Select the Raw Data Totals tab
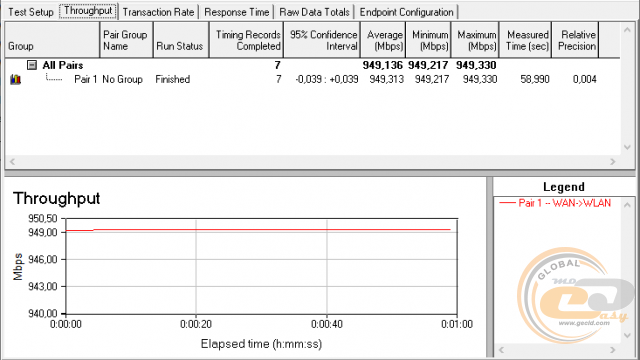Screen dimensions: 640x360 click(x=314, y=12)
